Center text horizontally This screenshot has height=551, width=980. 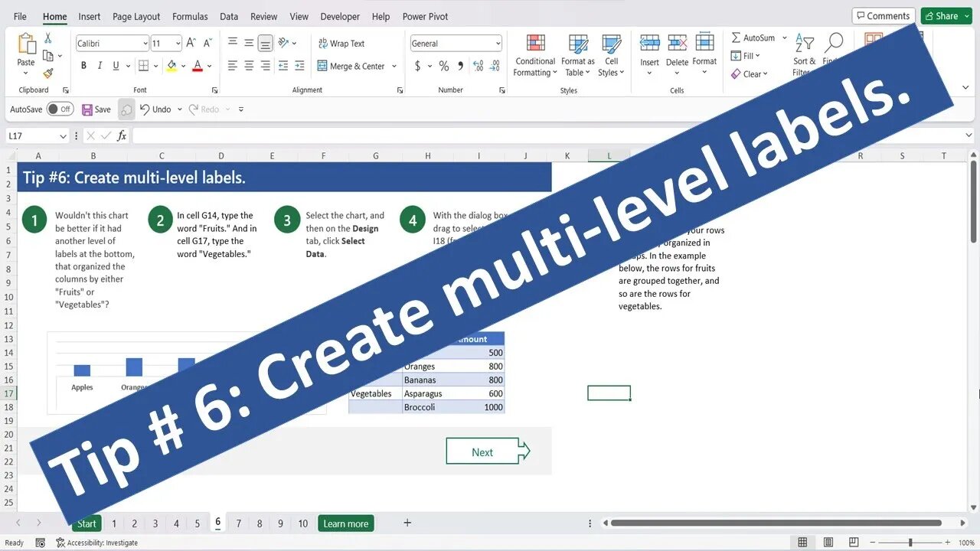[249, 67]
